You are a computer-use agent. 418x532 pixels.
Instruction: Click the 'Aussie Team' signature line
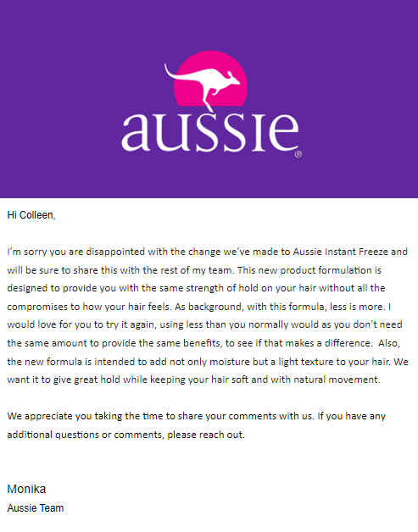coord(36,508)
